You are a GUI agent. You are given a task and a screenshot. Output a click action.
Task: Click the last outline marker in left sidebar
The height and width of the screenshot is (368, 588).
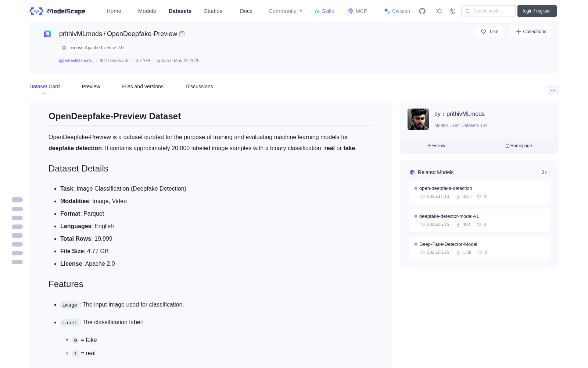pyautogui.click(x=17, y=262)
